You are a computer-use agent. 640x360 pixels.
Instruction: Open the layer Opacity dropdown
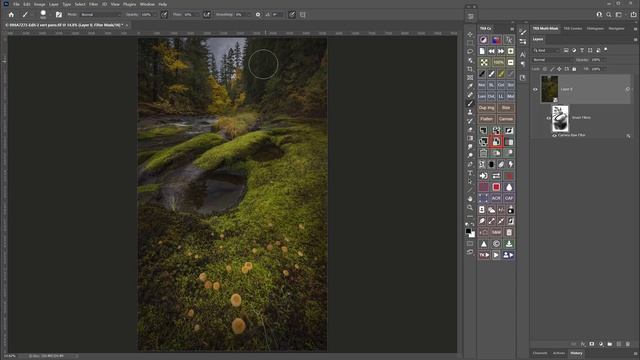click(x=598, y=60)
